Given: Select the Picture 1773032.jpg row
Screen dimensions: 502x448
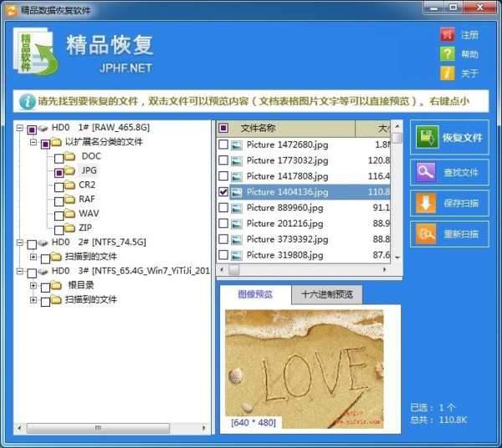Looking at the screenshot, I should tap(303, 160).
